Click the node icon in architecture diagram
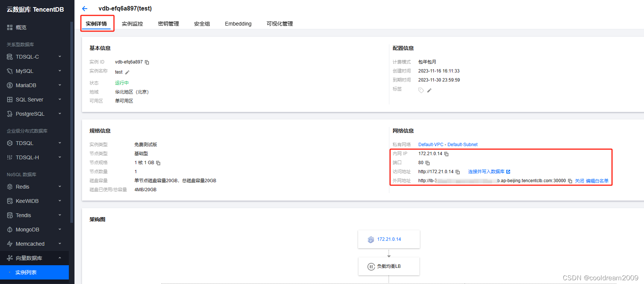 tap(371, 240)
